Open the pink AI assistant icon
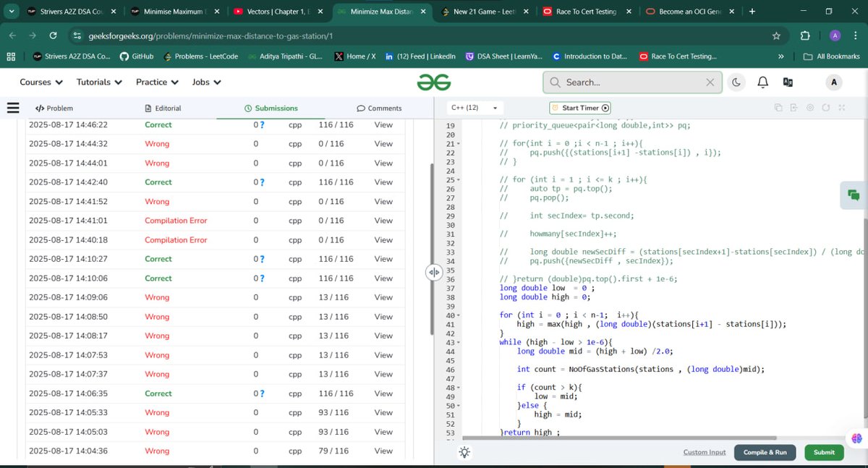This screenshot has width=868, height=468. (x=856, y=438)
